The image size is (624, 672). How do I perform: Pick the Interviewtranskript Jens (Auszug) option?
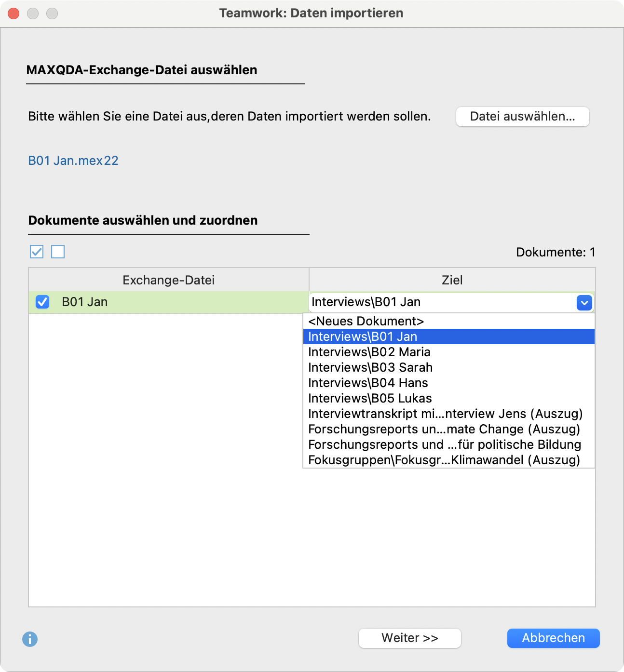(x=445, y=414)
